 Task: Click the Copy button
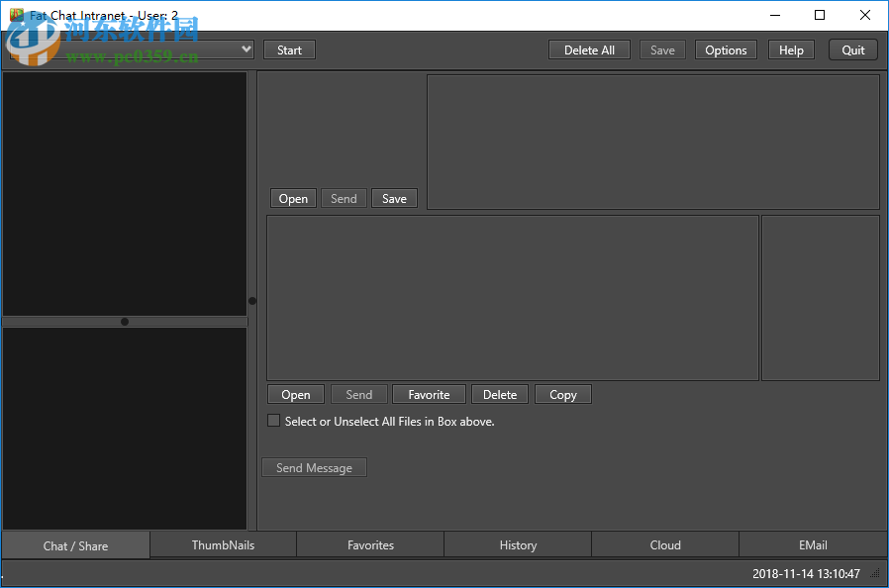tap(562, 394)
